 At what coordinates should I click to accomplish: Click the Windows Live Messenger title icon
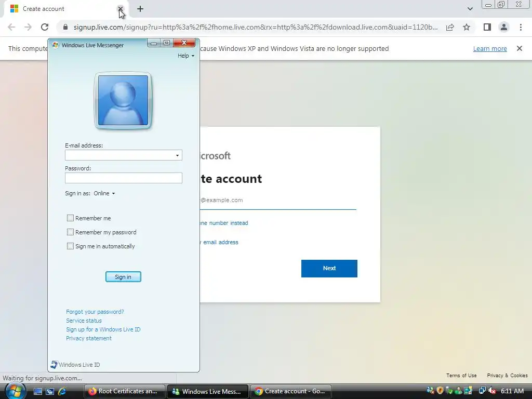pyautogui.click(x=55, y=45)
